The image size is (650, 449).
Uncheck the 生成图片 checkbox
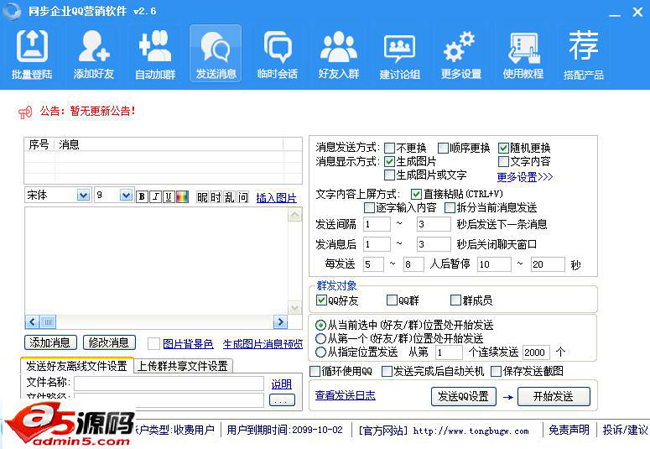point(390,161)
